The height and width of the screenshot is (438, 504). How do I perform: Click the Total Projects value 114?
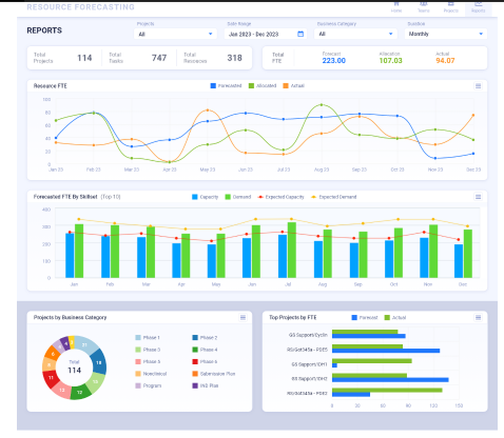point(85,58)
